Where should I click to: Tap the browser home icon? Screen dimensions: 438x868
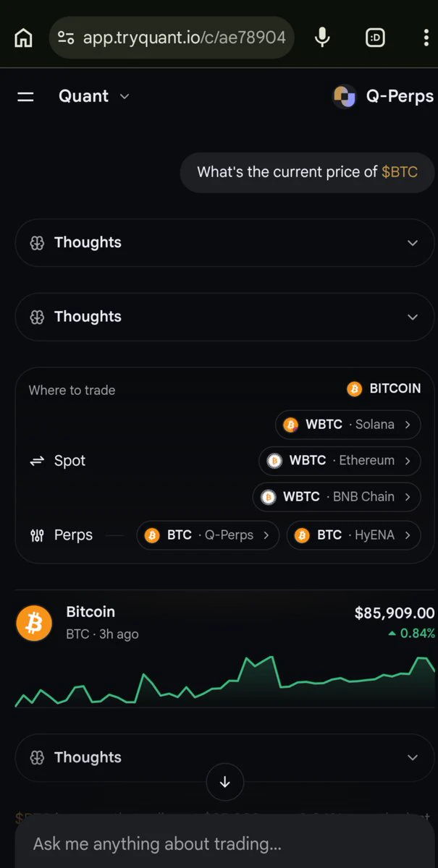pyautogui.click(x=23, y=38)
